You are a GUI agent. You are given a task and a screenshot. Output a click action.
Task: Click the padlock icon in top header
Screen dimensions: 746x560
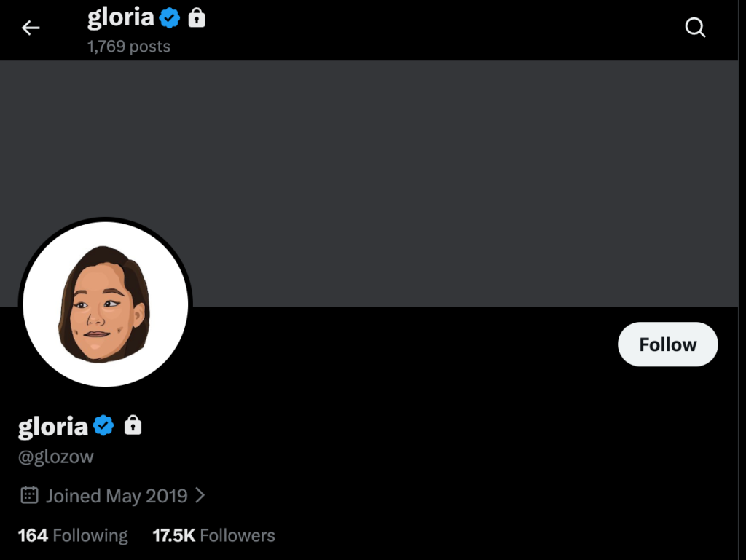tap(197, 19)
